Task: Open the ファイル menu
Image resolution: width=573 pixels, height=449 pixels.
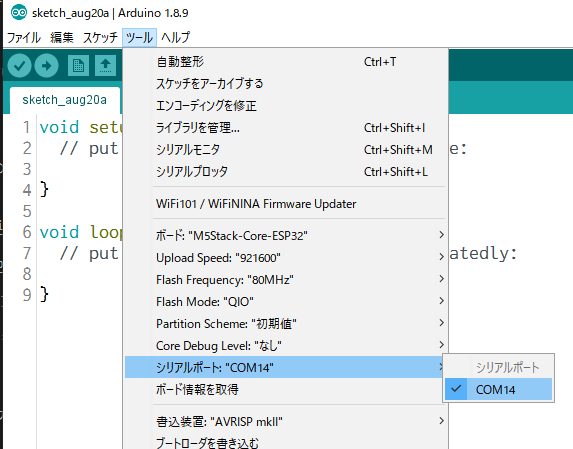Action: point(24,37)
